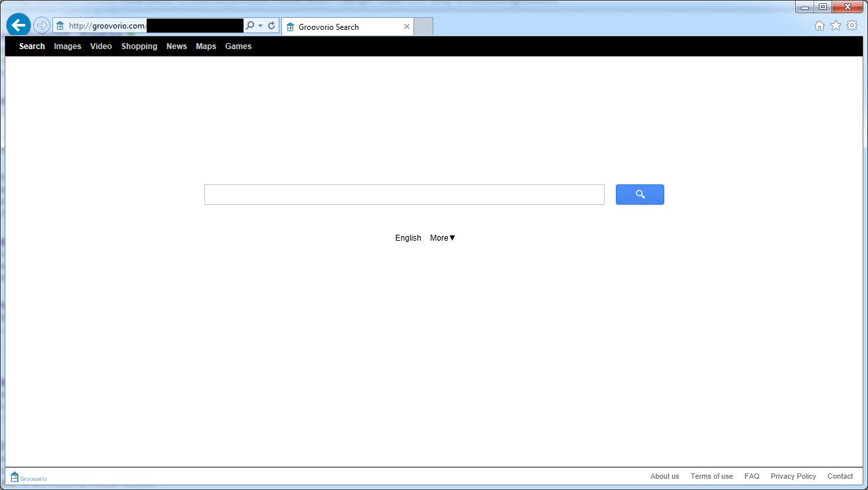Open Favorites with the star icon
The width and height of the screenshot is (868, 490).
tap(835, 26)
